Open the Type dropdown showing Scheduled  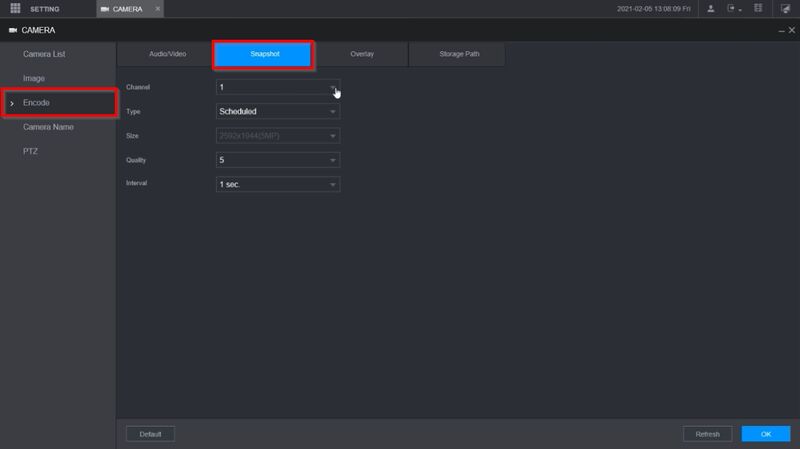(x=278, y=112)
